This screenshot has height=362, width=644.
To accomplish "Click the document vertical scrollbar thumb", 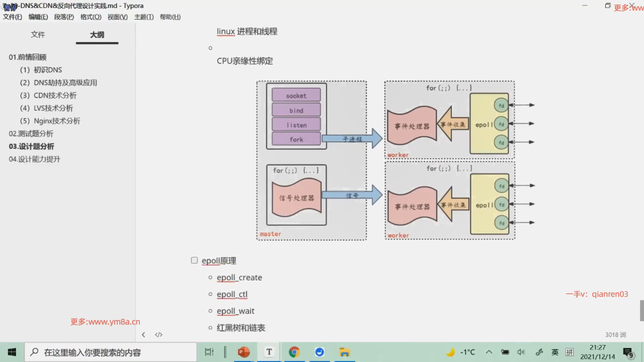I will pyautogui.click(x=642, y=310).
